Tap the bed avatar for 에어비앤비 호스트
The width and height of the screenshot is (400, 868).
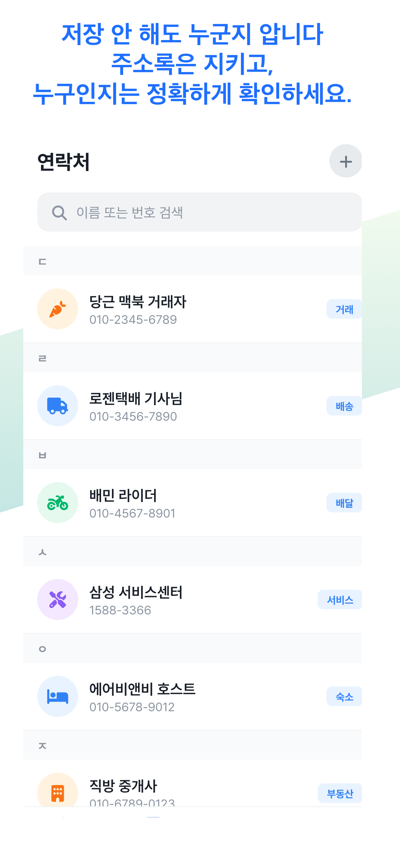(x=58, y=696)
